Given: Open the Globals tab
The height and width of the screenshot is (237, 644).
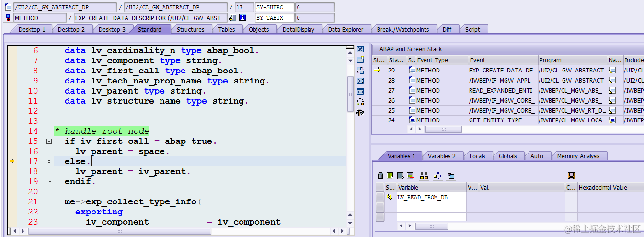Looking at the screenshot, I should coord(507,156).
